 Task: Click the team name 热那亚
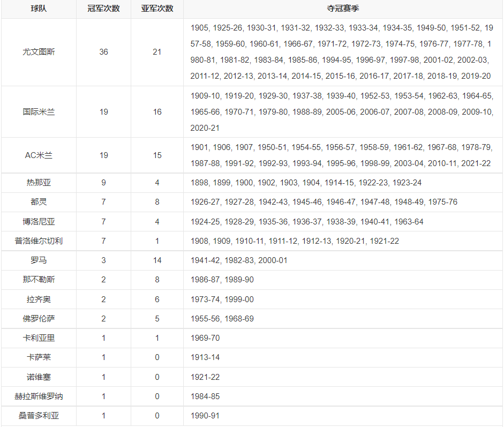pyautogui.click(x=39, y=183)
